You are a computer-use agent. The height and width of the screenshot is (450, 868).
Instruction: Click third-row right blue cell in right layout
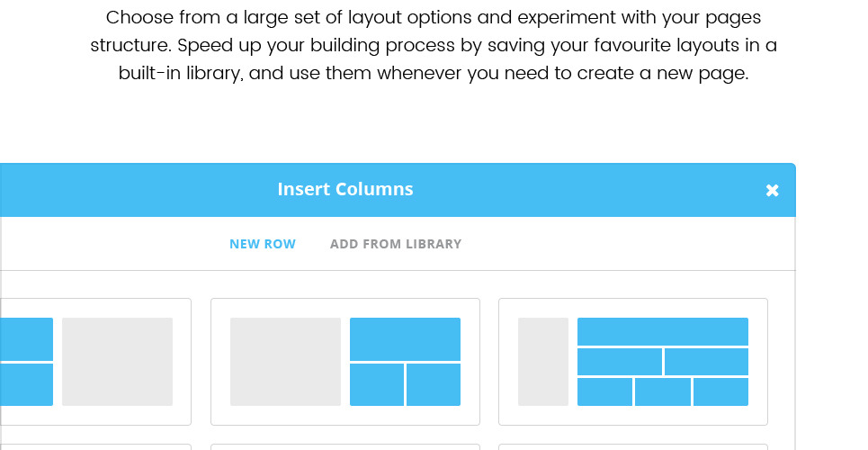721,391
